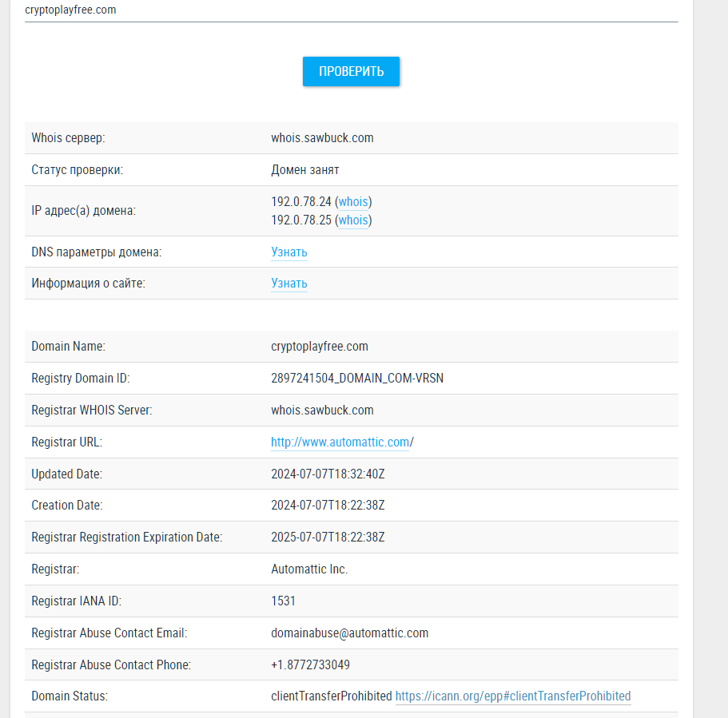Click the 'Creation Date:' label
The height and width of the screenshot is (718, 728).
(67, 505)
